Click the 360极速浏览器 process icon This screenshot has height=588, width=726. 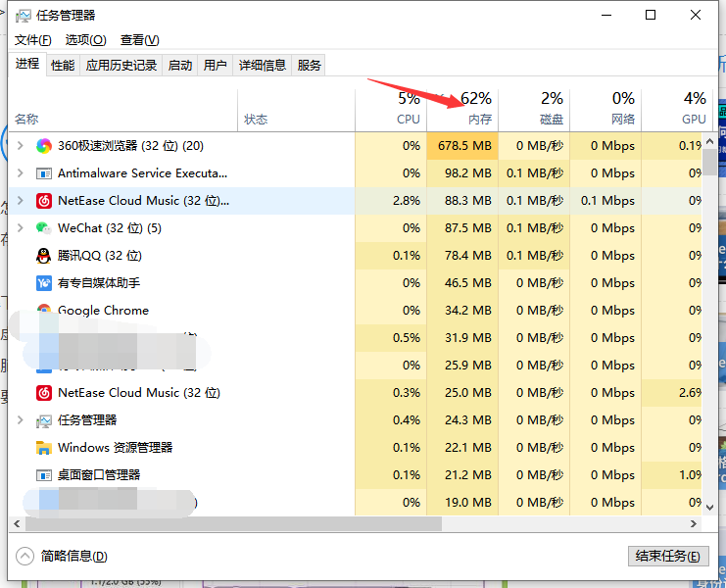44,146
